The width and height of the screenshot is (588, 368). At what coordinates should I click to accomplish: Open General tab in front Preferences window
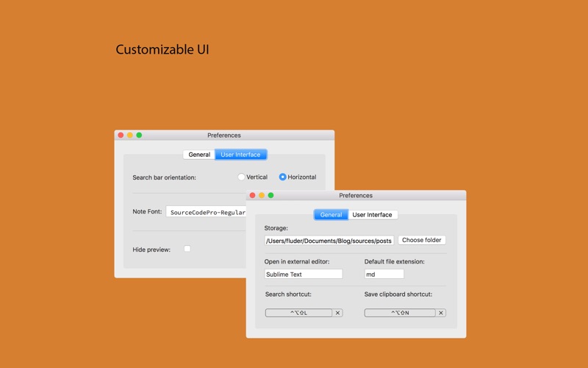point(331,214)
